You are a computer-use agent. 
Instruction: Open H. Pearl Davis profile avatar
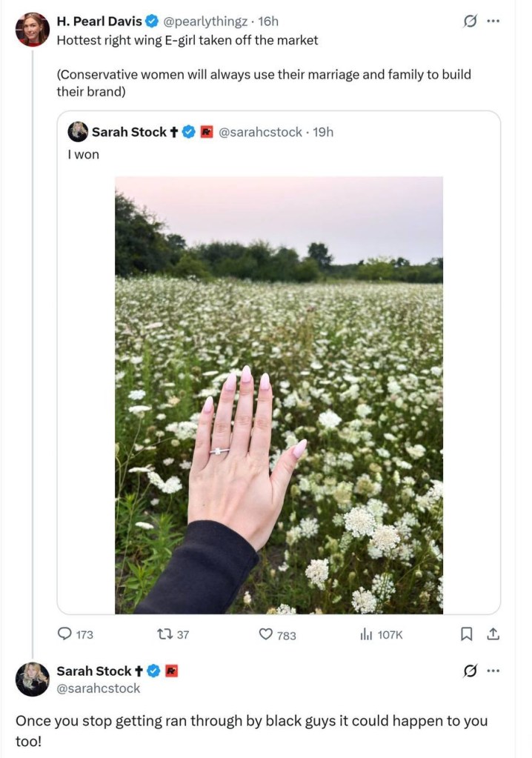point(33,30)
